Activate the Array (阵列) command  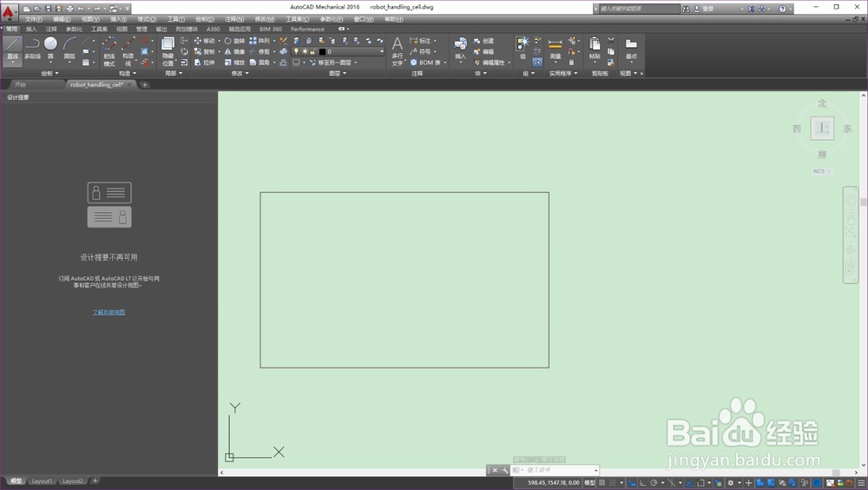pyautogui.click(x=260, y=41)
